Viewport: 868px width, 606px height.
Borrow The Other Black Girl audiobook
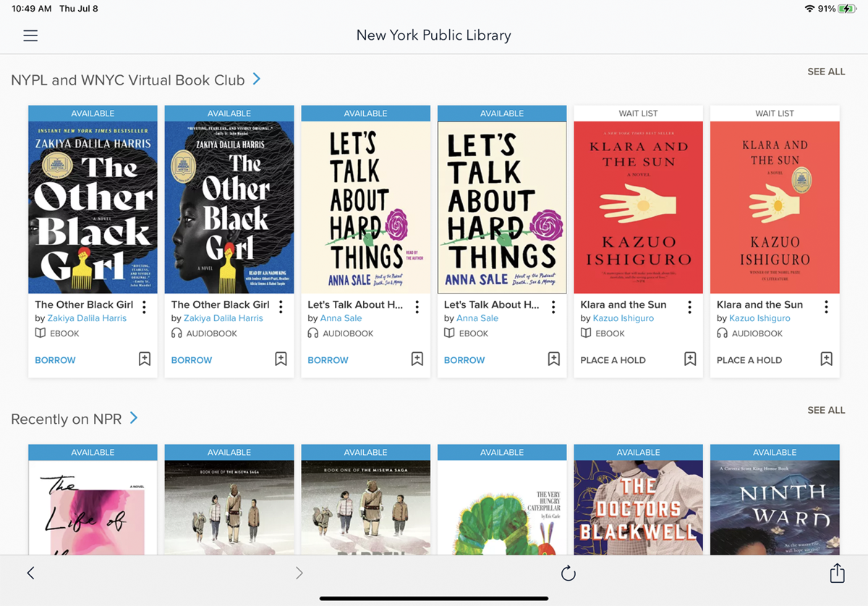point(192,360)
